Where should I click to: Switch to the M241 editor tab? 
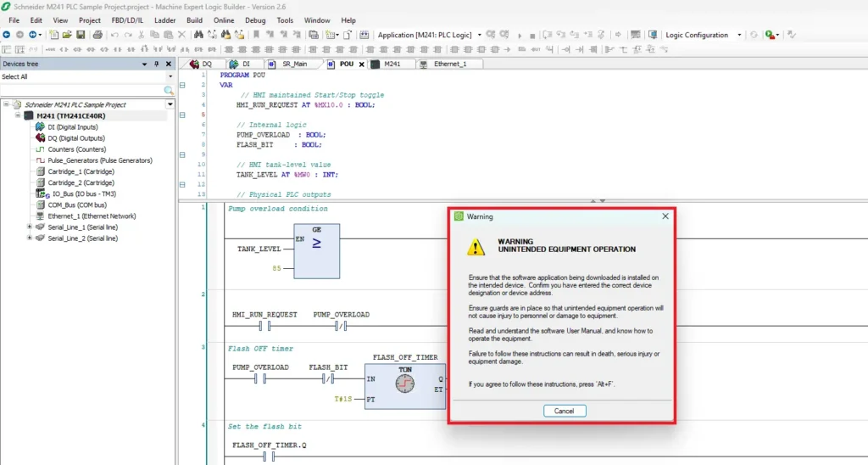click(x=392, y=64)
